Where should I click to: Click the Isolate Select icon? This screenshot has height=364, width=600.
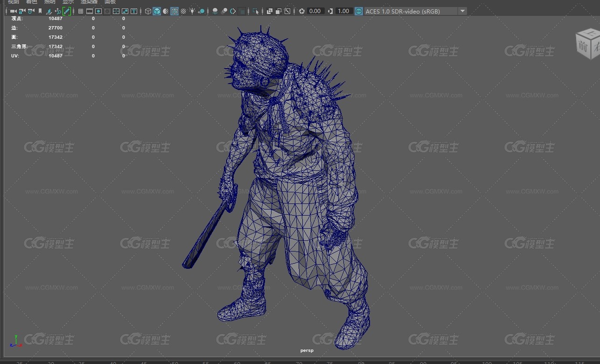[256, 11]
